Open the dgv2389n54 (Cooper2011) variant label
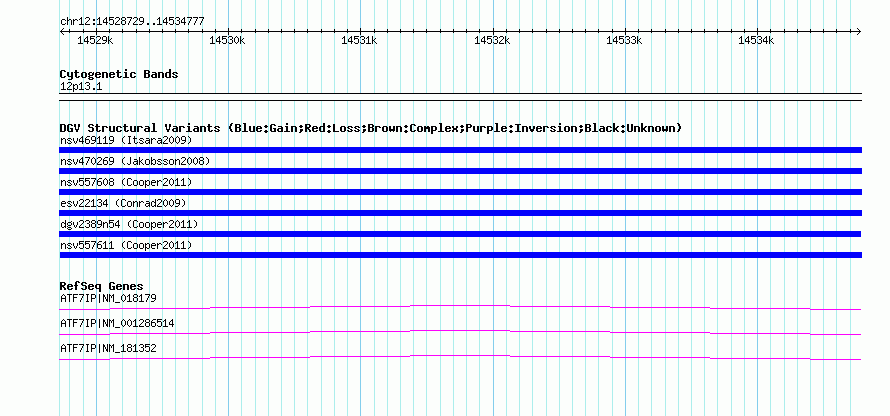 tap(129, 224)
